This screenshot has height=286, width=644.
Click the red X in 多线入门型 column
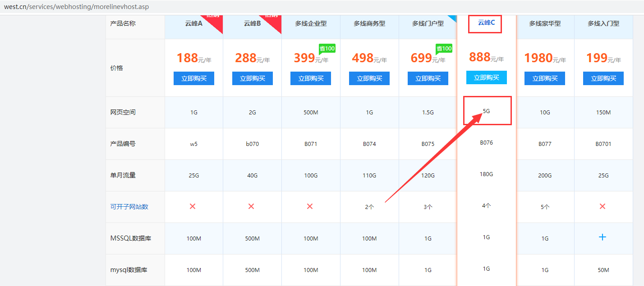coord(602,206)
